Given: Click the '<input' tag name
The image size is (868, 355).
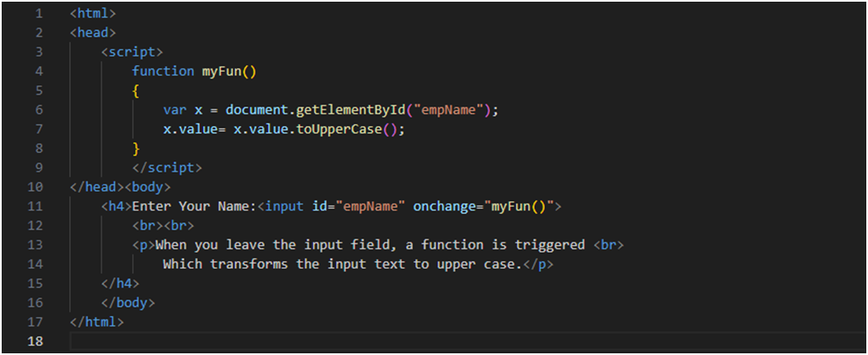Looking at the screenshot, I should pyautogui.click(x=280, y=206).
